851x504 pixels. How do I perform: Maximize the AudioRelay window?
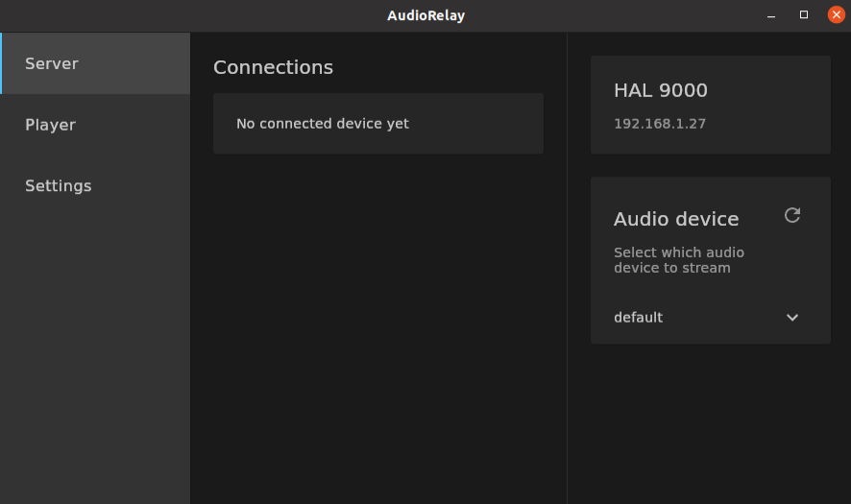tap(804, 15)
